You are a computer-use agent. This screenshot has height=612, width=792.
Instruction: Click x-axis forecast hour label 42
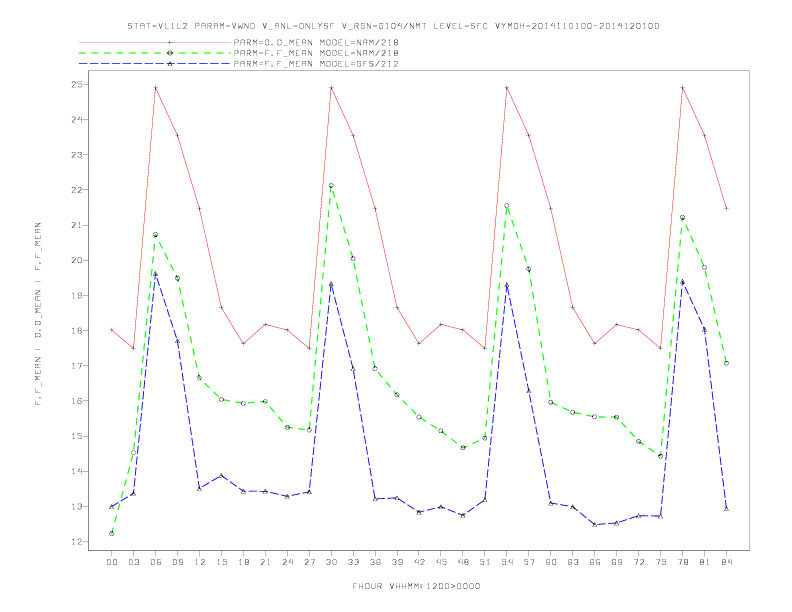tap(419, 562)
